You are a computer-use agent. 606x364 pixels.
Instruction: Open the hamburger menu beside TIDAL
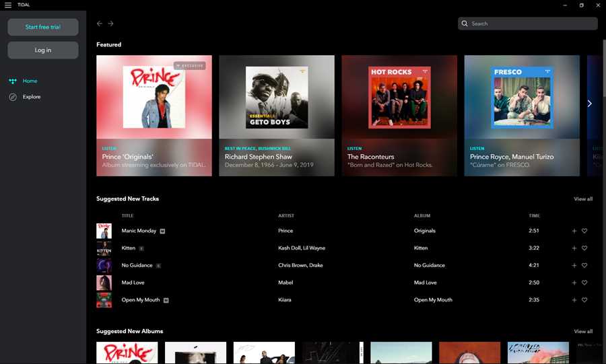pyautogui.click(x=7, y=5)
